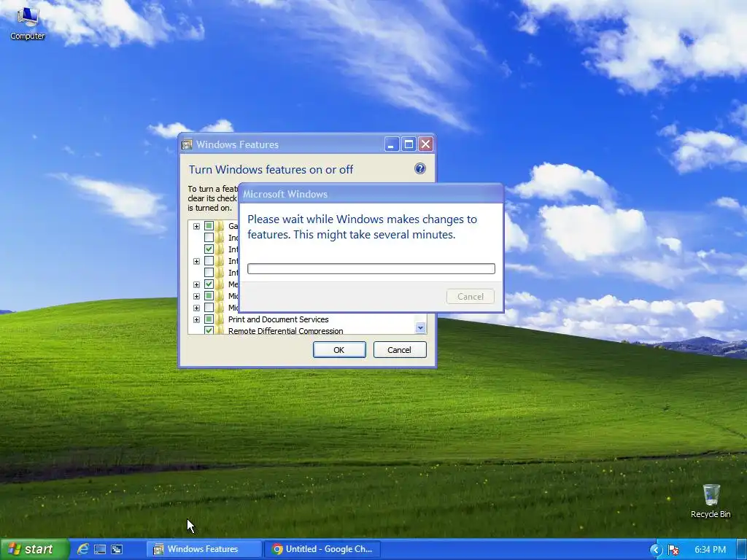Click the feature list scroll down arrow

click(420, 327)
